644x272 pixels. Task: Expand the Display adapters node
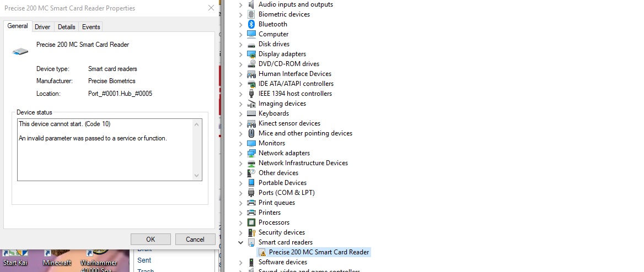[x=241, y=54]
